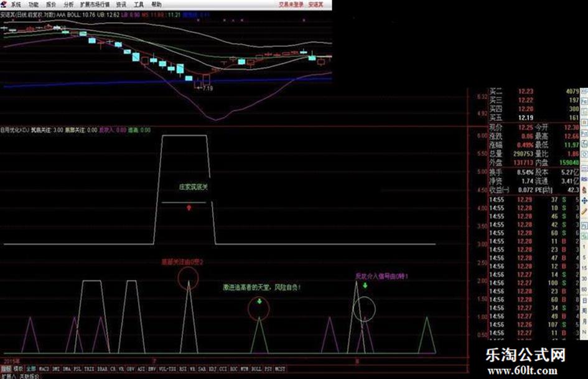The height and width of the screenshot is (379, 588).
Task: Click the 交易未登录 login link
Action: point(291,4)
